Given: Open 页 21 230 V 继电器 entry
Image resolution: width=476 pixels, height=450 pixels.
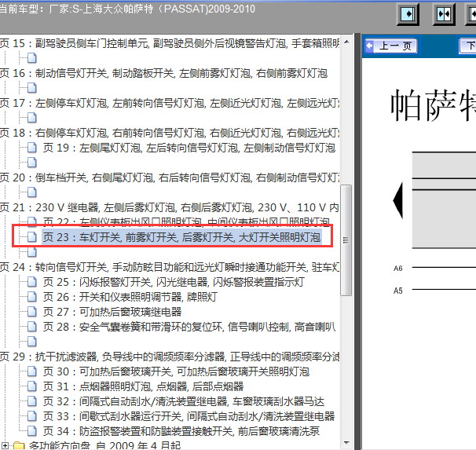Looking at the screenshot, I should [170, 207].
